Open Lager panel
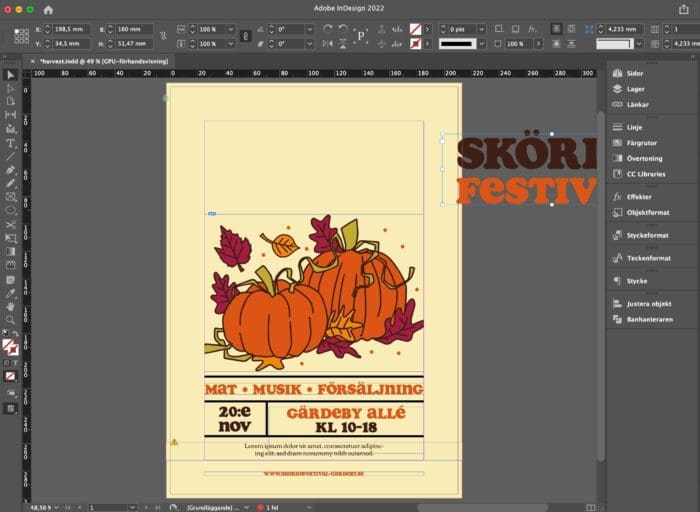700x512 pixels. coord(635,89)
